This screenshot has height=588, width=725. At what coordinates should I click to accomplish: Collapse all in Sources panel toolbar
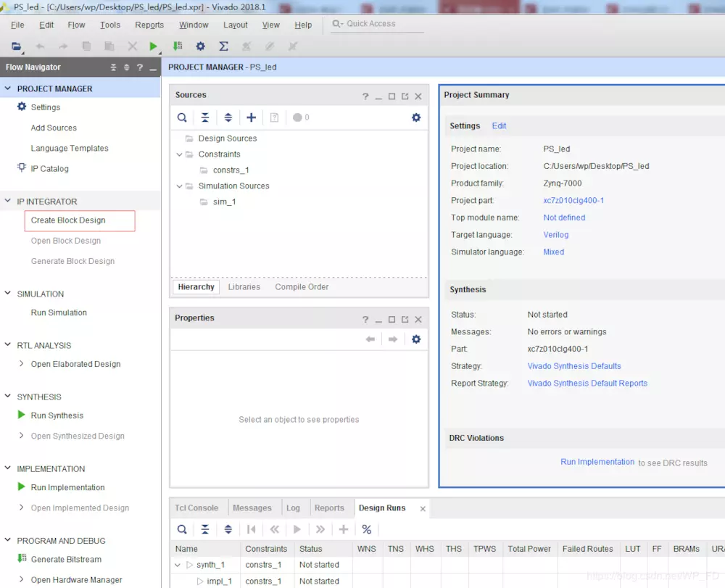click(205, 118)
